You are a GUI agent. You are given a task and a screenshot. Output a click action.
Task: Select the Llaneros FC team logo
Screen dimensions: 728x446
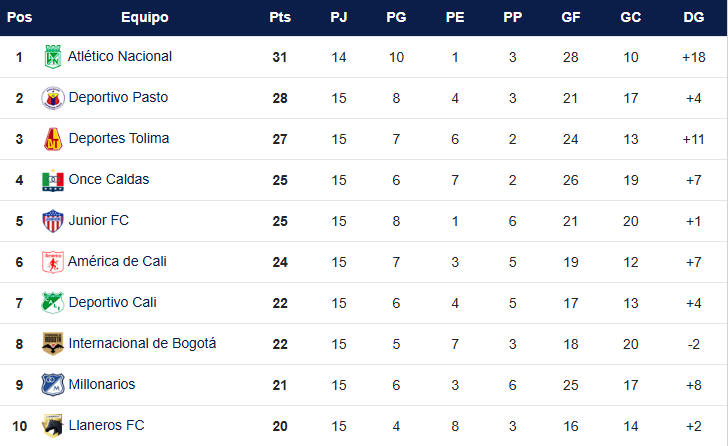click(52, 426)
